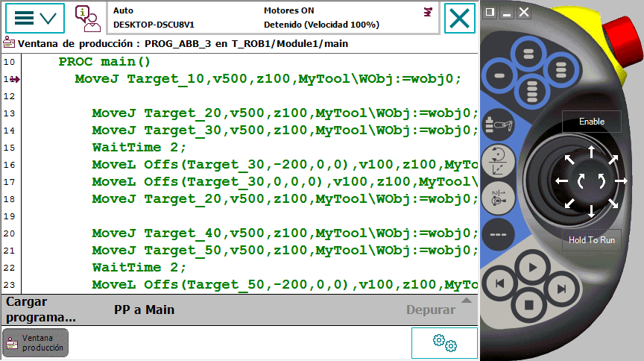Toggle increment button with dashes

click(498, 235)
